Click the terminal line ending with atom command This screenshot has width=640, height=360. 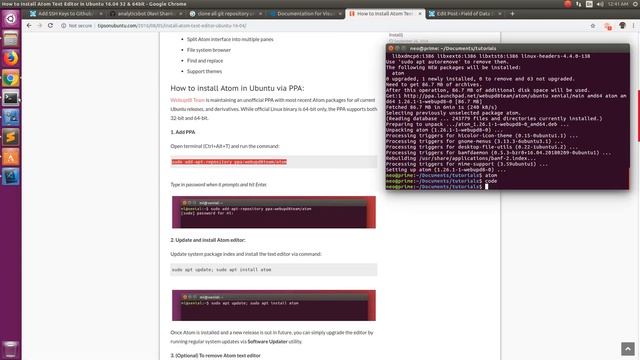(x=441, y=176)
